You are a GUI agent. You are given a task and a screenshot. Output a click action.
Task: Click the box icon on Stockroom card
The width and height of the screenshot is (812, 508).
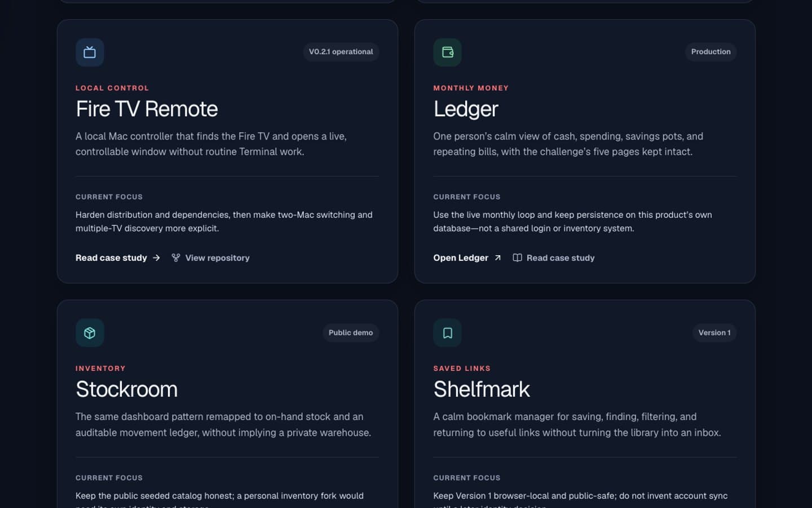point(90,333)
